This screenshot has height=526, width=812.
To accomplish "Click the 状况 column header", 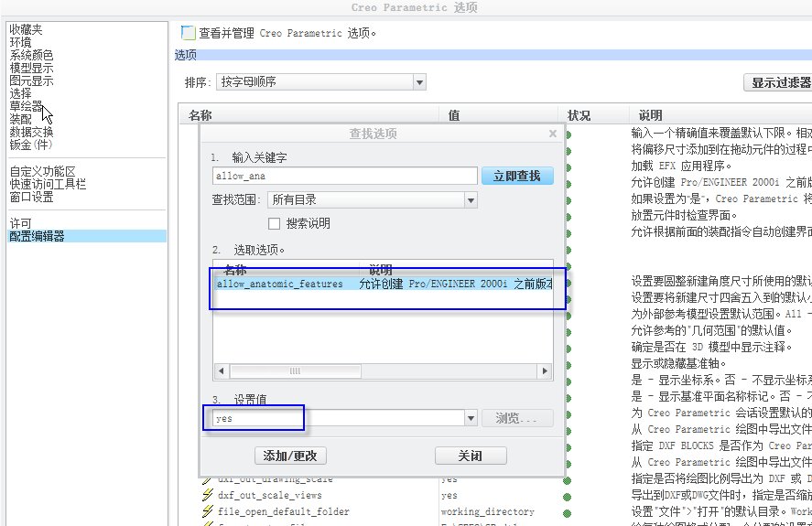I will 579,115.
